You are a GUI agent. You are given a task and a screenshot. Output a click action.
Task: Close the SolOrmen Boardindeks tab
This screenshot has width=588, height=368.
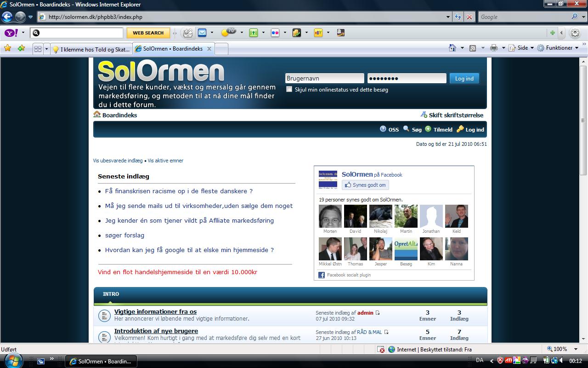[x=209, y=49]
